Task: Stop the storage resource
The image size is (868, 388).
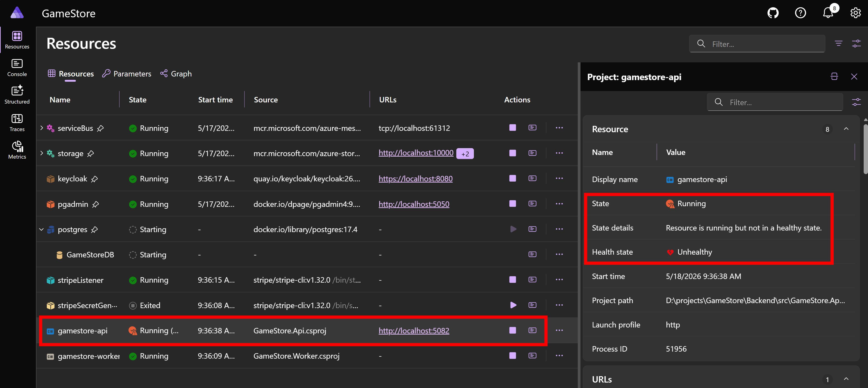Action: point(513,153)
